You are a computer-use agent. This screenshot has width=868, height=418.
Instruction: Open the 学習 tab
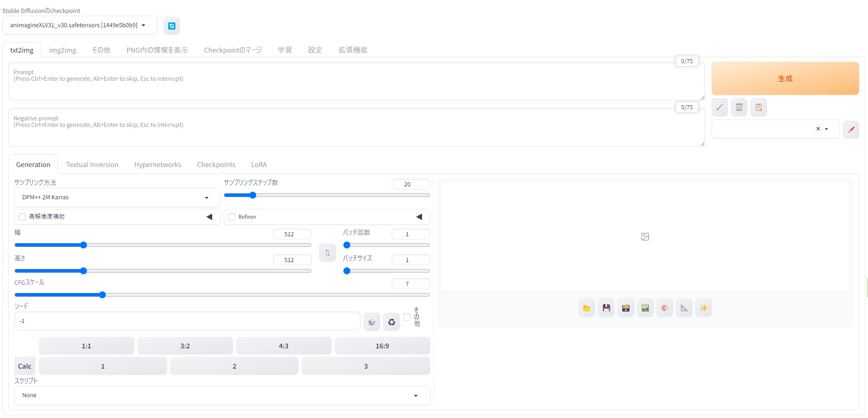tap(285, 50)
